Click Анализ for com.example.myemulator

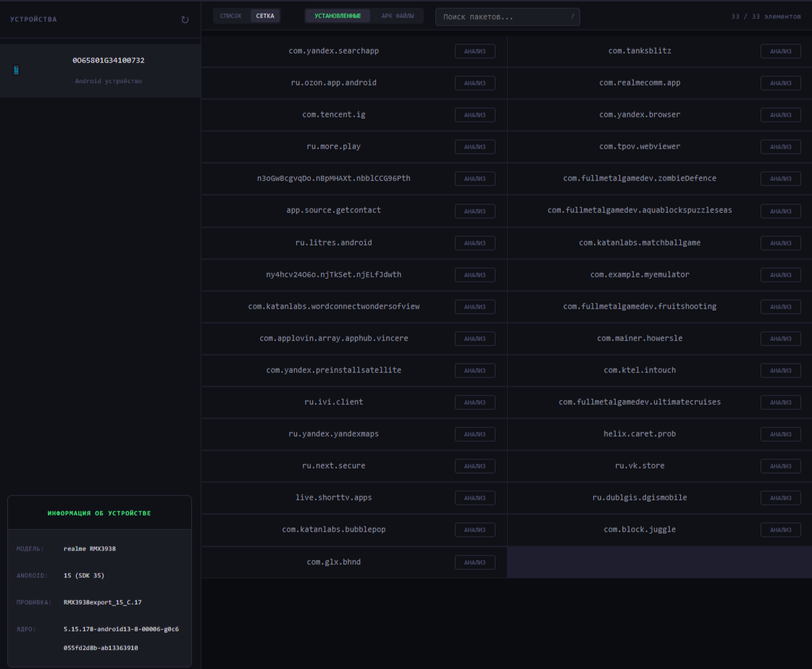pyautogui.click(x=780, y=275)
